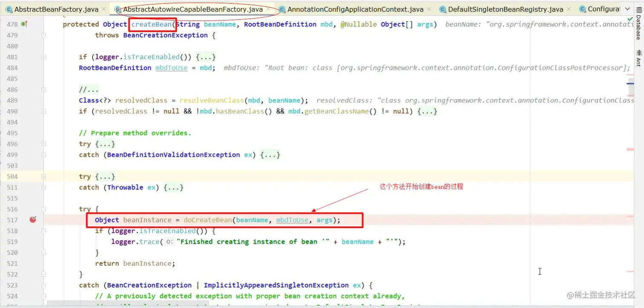The height and width of the screenshot is (308, 644).
Task: Collapse the catch block at line 523
Action: (x=43, y=285)
